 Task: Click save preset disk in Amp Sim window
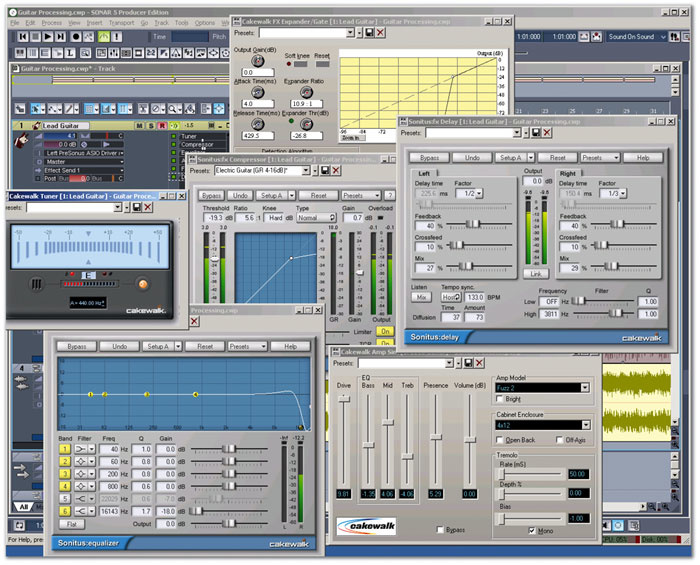click(468, 363)
